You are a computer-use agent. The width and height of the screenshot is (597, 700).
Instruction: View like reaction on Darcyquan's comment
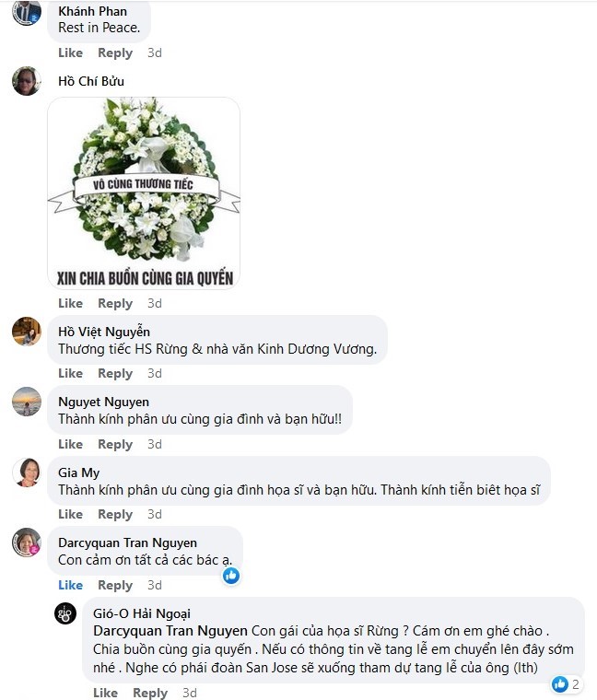[x=231, y=576]
